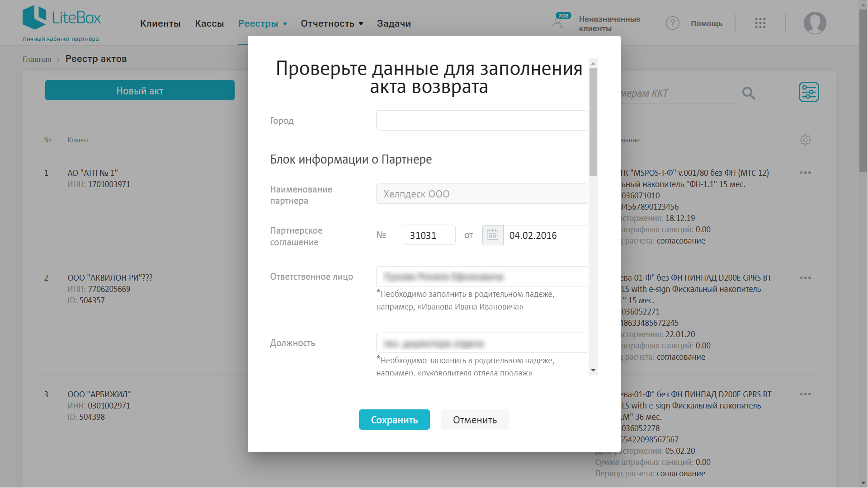Click the table columns gear icon
The height and width of the screenshot is (488, 868).
[805, 140]
